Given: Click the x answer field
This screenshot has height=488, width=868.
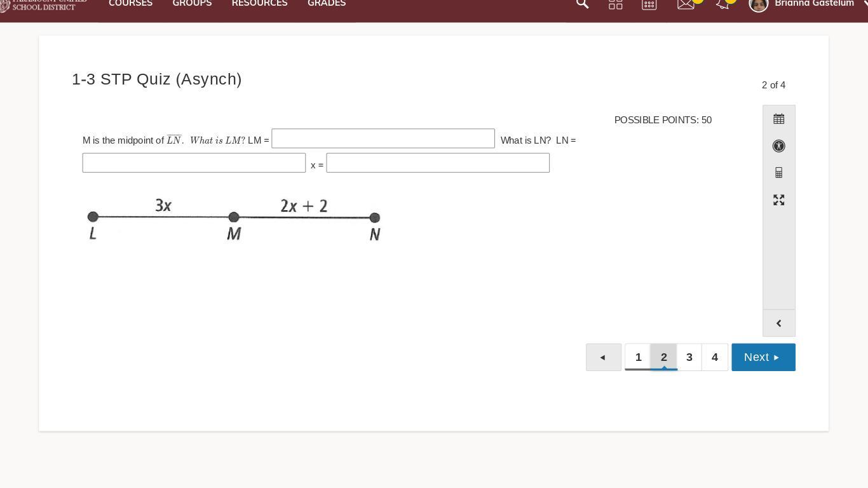Looking at the screenshot, I should (x=438, y=163).
